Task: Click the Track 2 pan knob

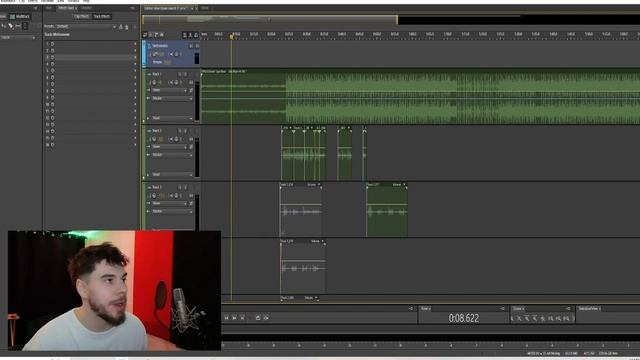Action: [176, 139]
